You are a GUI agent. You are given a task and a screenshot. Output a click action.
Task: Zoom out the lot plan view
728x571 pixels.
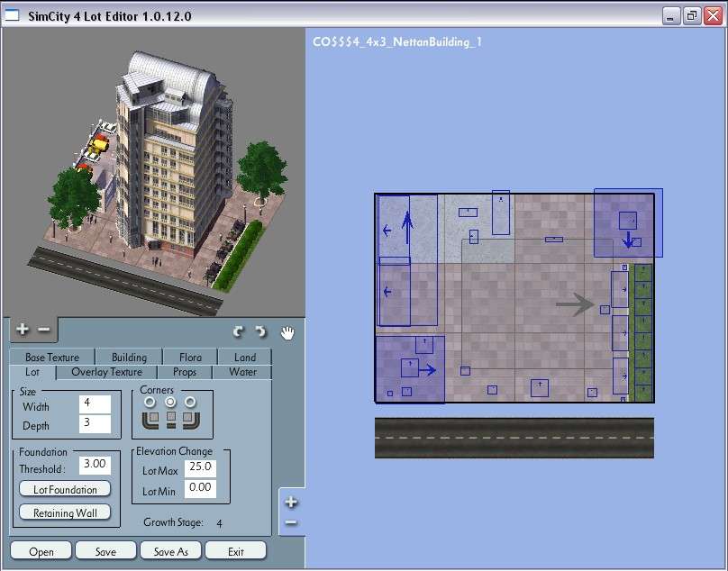click(x=291, y=522)
